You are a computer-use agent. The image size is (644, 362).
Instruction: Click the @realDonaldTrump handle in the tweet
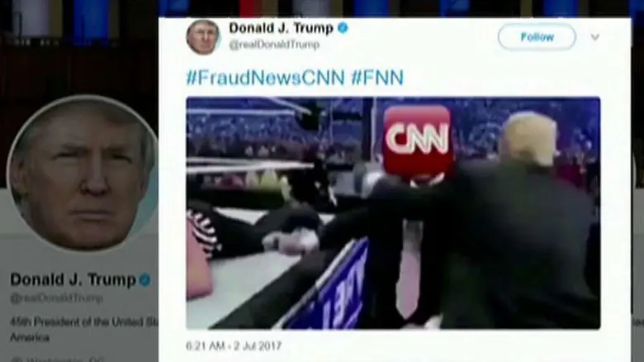click(x=274, y=45)
